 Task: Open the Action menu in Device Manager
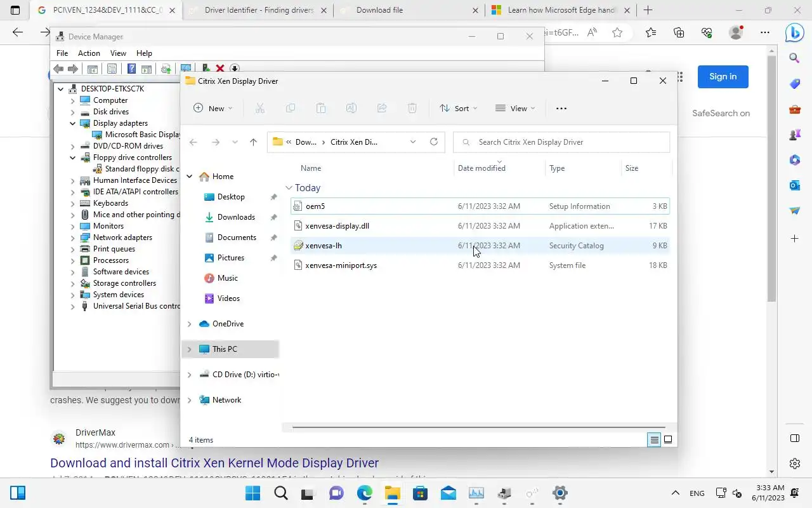89,53
